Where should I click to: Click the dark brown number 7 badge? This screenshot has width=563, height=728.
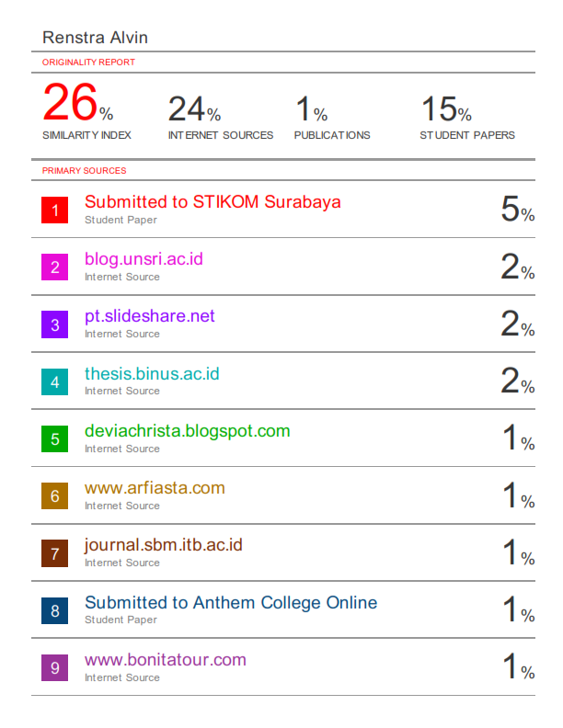point(55,553)
